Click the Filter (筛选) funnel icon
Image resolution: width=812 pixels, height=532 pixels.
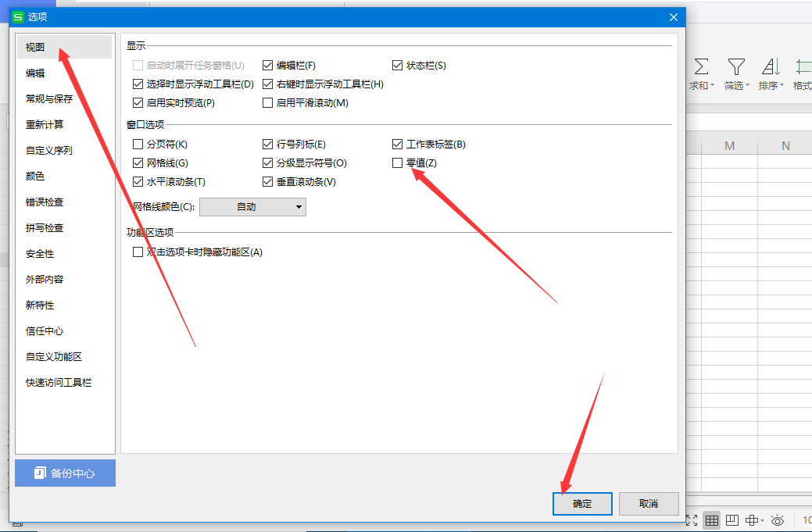[x=735, y=66]
